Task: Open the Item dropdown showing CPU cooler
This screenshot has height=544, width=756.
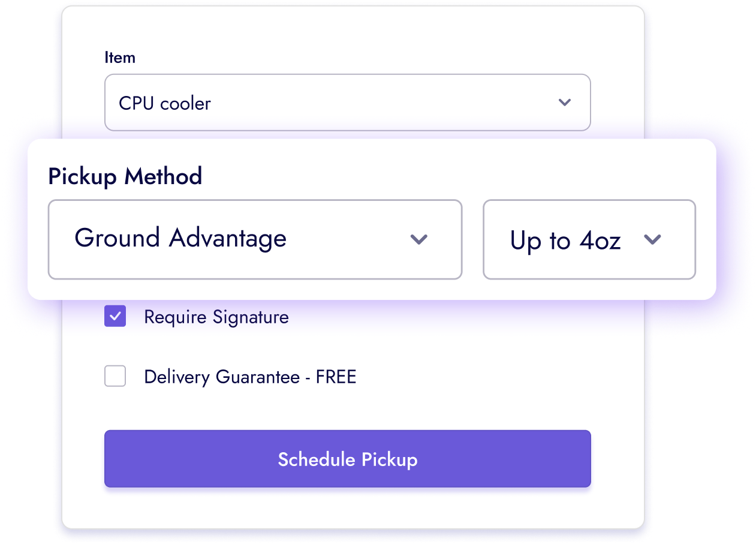Action: (348, 103)
